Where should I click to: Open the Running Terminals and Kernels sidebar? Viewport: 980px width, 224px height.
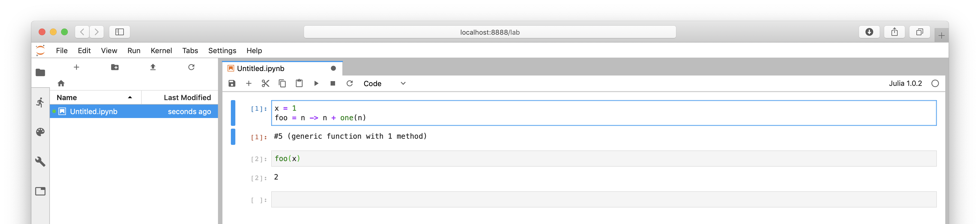[40, 102]
